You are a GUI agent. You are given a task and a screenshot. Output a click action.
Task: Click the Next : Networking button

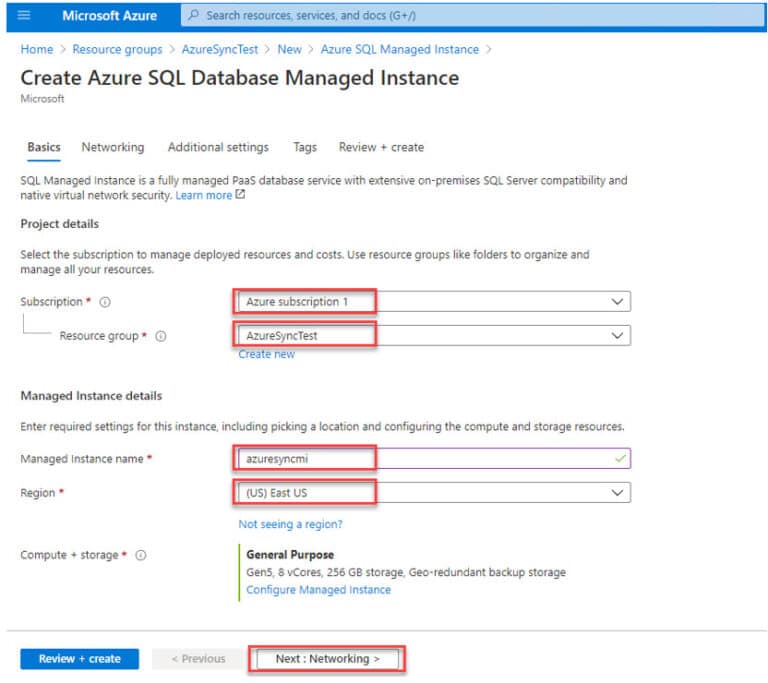tap(327, 659)
